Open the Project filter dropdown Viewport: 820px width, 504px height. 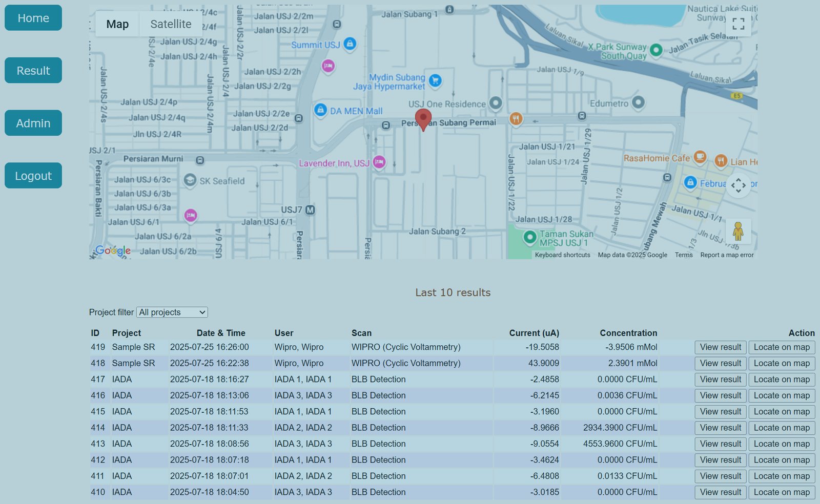click(172, 312)
